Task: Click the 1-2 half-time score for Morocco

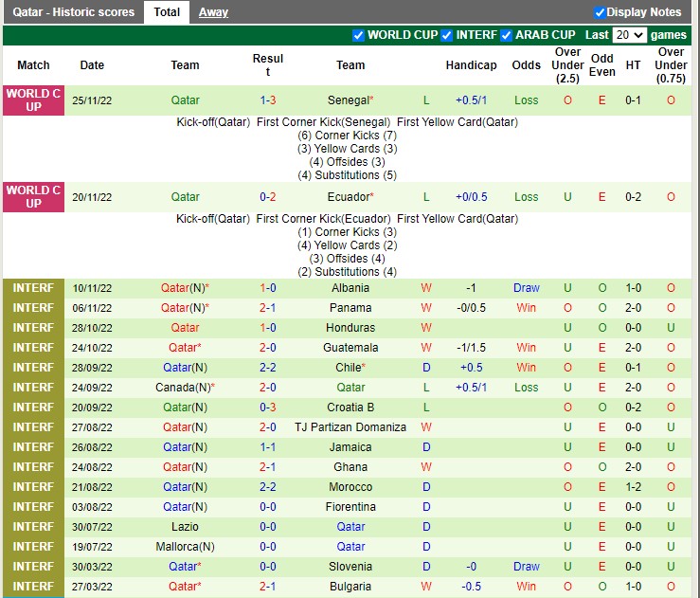Action: coord(633,487)
